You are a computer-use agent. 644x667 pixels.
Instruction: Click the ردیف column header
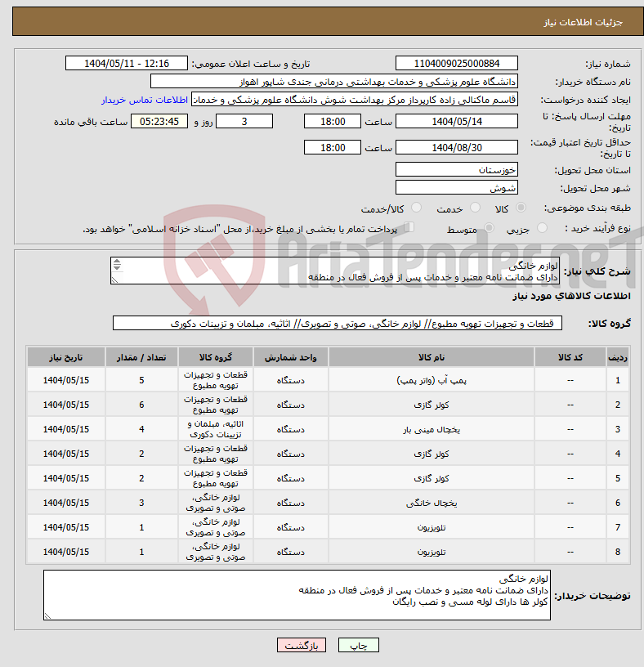[618, 357]
